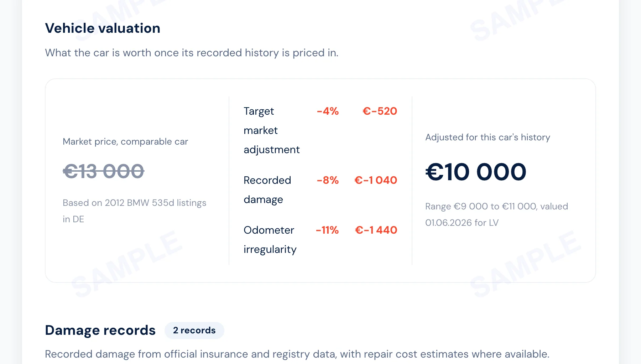Image resolution: width=641 pixels, height=364 pixels.
Task: Click the €-1 040 damage deduction
Action: [376, 180]
